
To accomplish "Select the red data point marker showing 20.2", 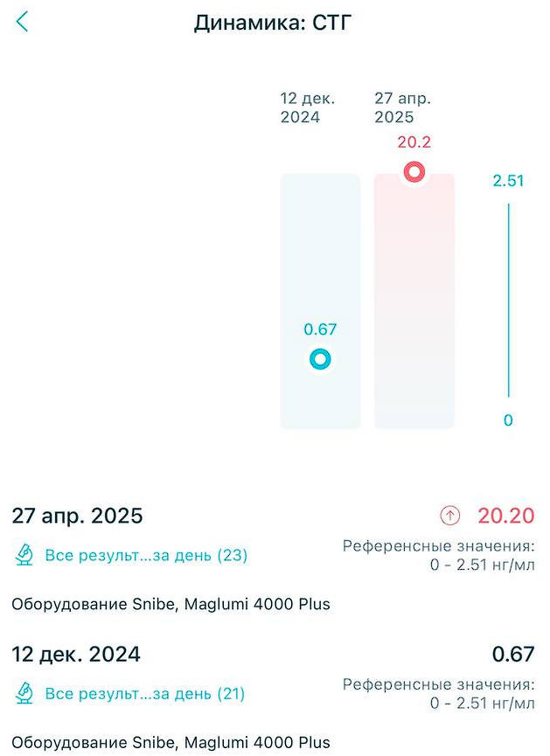I will (414, 171).
